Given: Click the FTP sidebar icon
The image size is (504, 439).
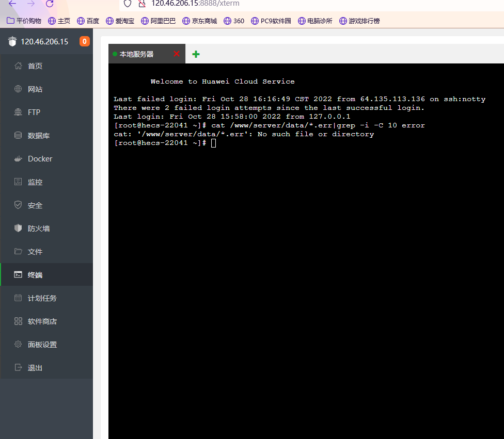Looking at the screenshot, I should pyautogui.click(x=18, y=112).
